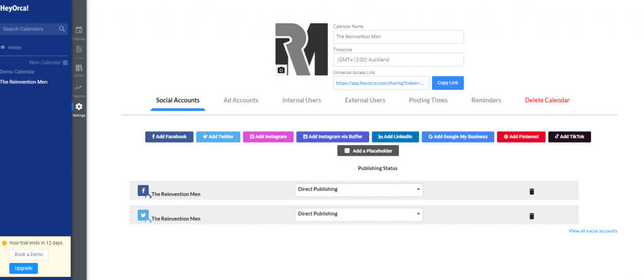This screenshot has width=644, height=280.
Task: Click Add Instagram button
Action: tap(268, 137)
